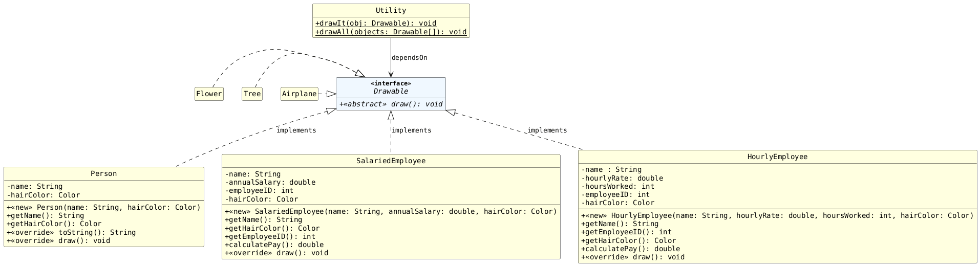Select Person's toString() override method
The image size is (980, 266).
coord(71,232)
